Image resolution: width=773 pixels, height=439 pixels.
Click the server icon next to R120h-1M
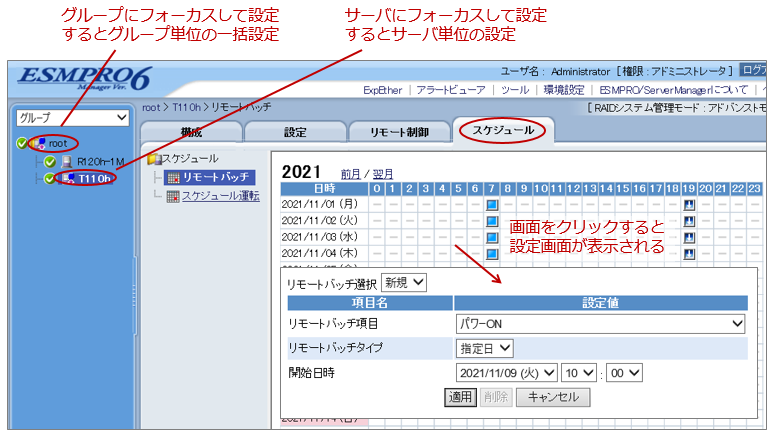pos(67,162)
